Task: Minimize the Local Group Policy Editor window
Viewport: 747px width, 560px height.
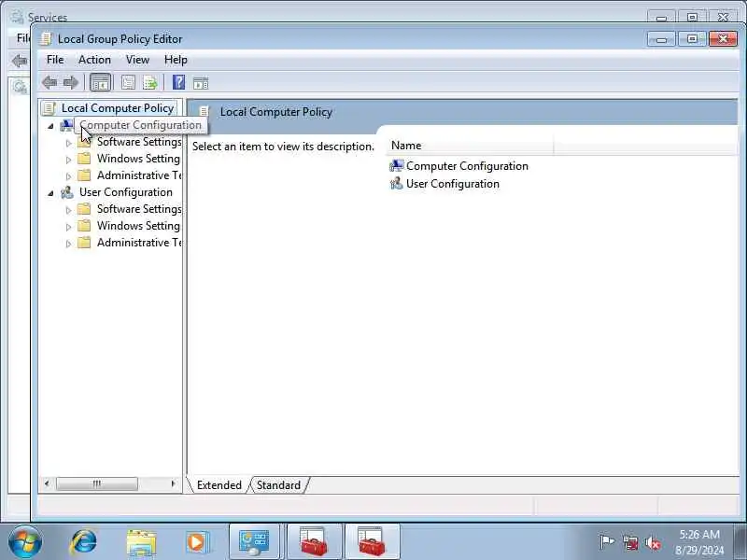Action: point(661,38)
